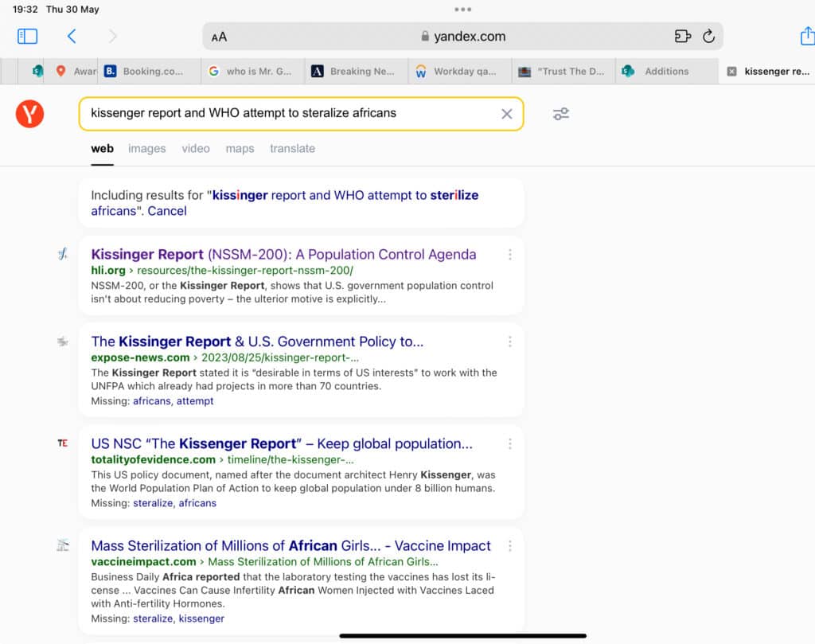Click missing word 'steralize' under totalityofevidence result
Image resolution: width=815 pixels, height=644 pixels.
pyautogui.click(x=153, y=503)
